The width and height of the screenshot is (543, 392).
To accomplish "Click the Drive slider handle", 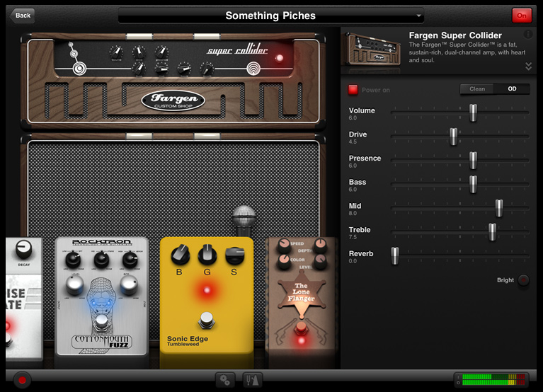I will pos(453,137).
